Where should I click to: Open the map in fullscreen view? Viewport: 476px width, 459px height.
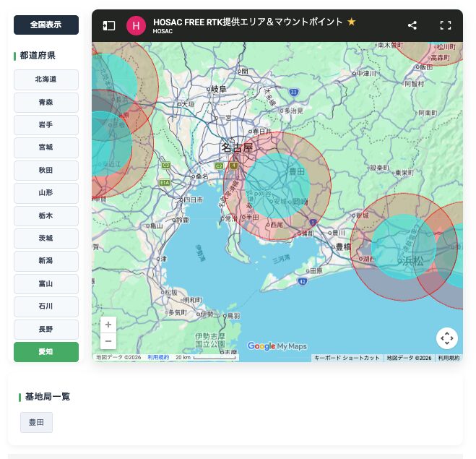(446, 25)
